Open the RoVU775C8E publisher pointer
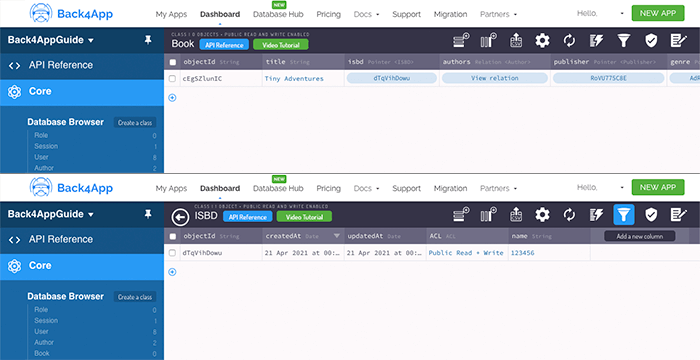Screen dimensions: 700x360 tap(608, 78)
